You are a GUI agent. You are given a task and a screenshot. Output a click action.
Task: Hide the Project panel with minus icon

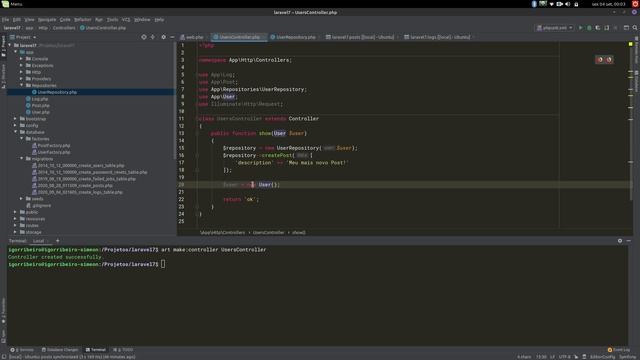(x=172, y=37)
